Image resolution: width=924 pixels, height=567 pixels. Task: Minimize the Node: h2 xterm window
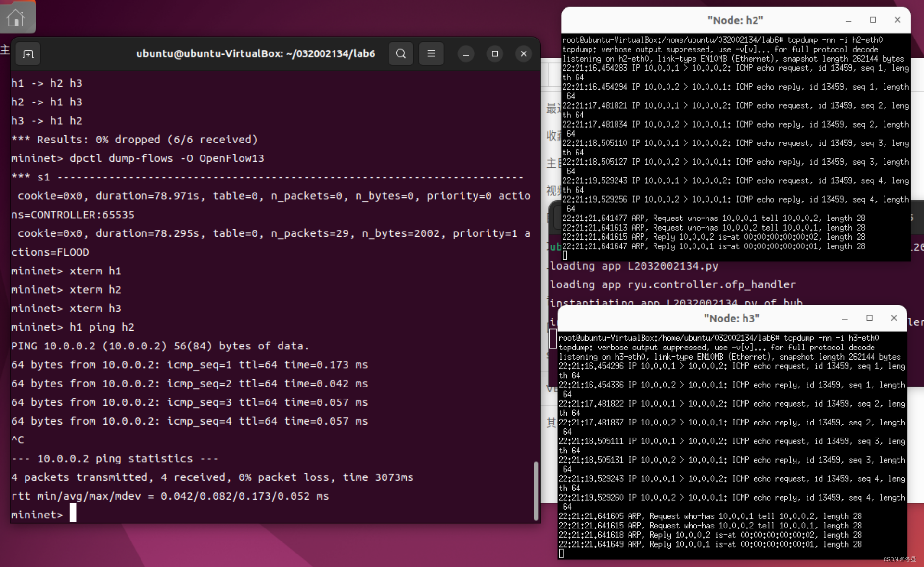[x=848, y=20]
